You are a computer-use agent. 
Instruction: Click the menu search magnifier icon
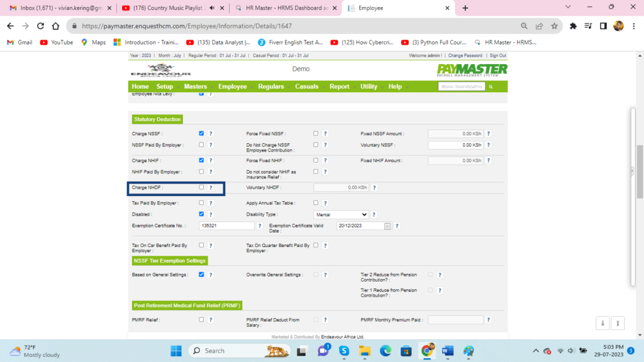[x=491, y=87]
